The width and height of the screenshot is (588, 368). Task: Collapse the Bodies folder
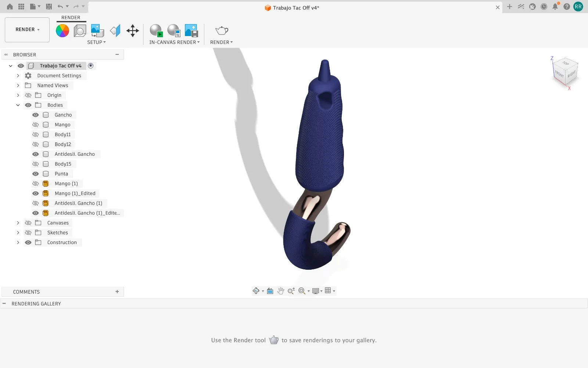[18, 105]
